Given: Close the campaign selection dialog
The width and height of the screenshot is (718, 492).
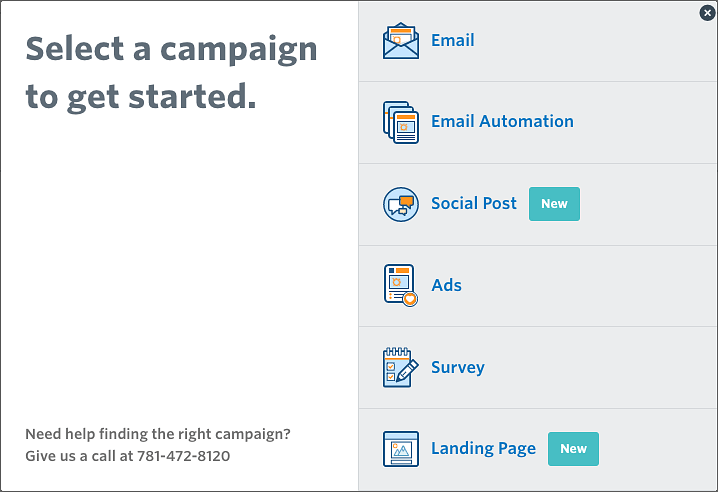Looking at the screenshot, I should pyautogui.click(x=708, y=13).
